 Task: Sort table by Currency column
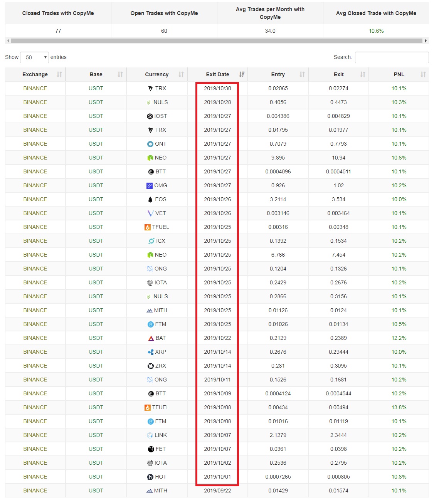[181, 74]
